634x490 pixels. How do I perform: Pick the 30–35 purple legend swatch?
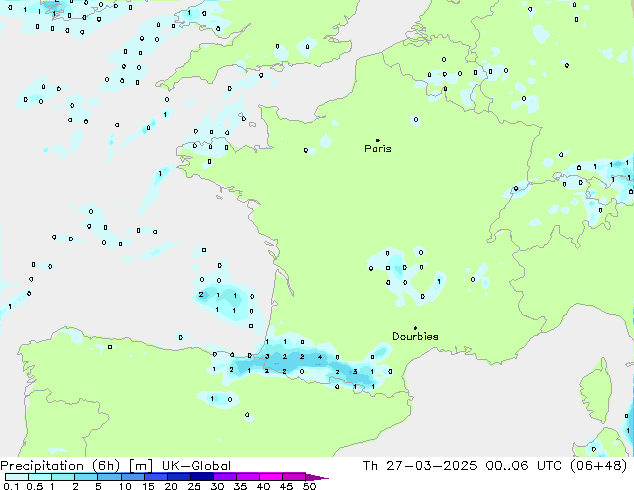click(x=224, y=477)
